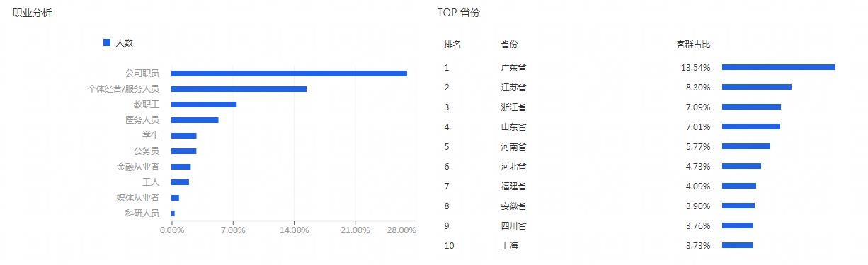This screenshot has width=868, height=265.
Task: Click the 省份 column header
Action: [x=509, y=45]
